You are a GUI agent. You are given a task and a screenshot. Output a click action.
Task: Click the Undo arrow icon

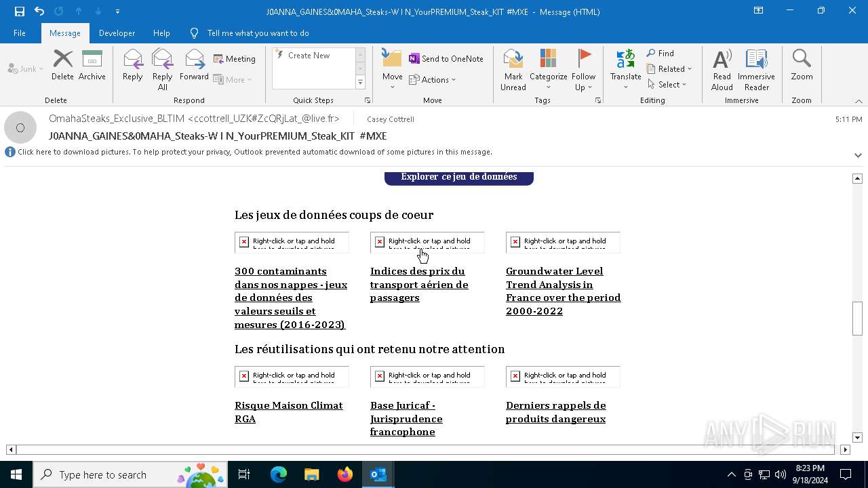tap(39, 11)
